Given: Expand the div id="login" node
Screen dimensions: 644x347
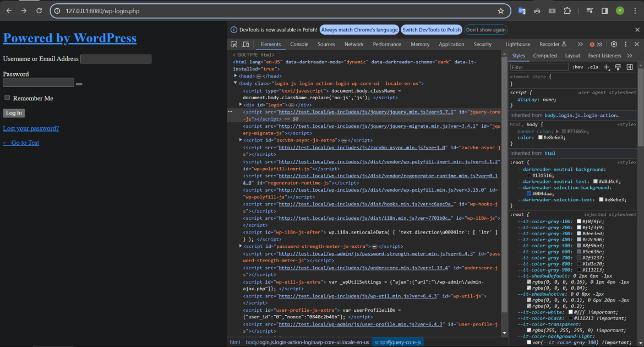Looking at the screenshot, I should pyautogui.click(x=241, y=105).
